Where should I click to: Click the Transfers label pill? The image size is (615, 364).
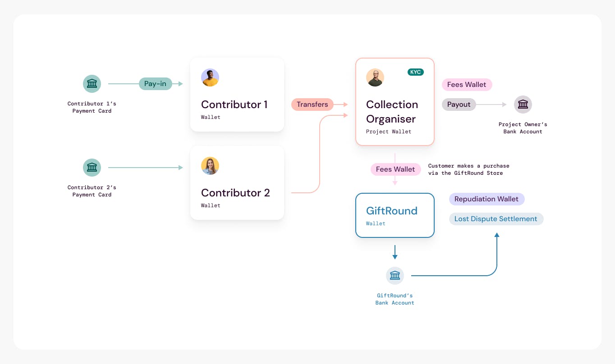click(x=312, y=105)
